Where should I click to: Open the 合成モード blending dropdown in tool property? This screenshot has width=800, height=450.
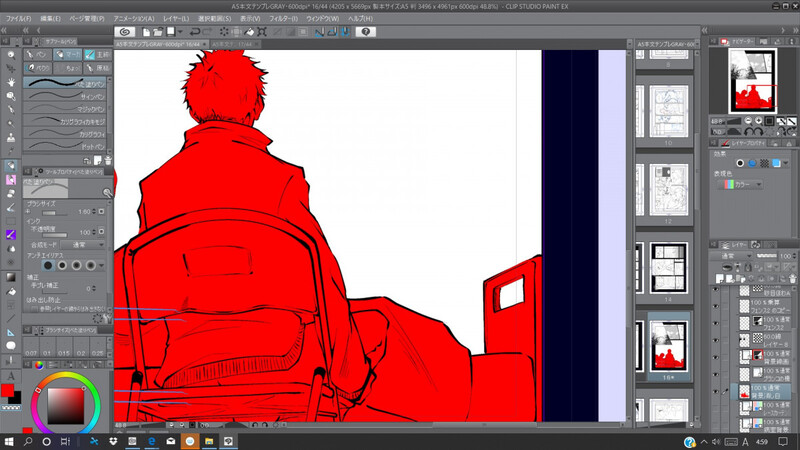click(x=84, y=245)
